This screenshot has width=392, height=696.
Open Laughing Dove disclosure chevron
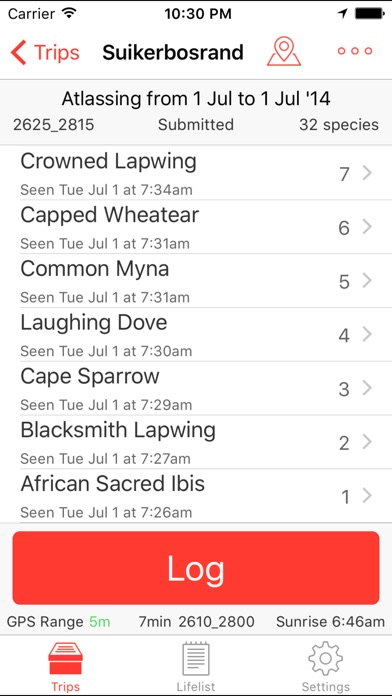[367, 334]
